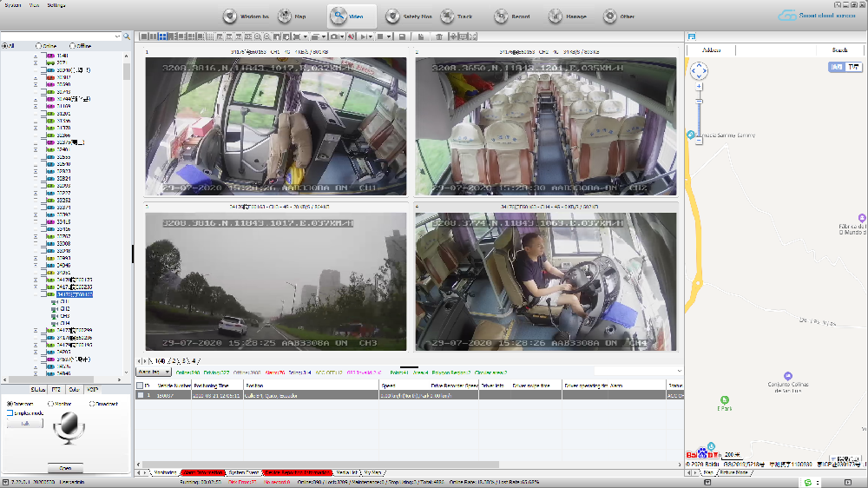This screenshot has height=488, width=868.
Task: Select the four-window video layout icon
Action: coord(163,36)
